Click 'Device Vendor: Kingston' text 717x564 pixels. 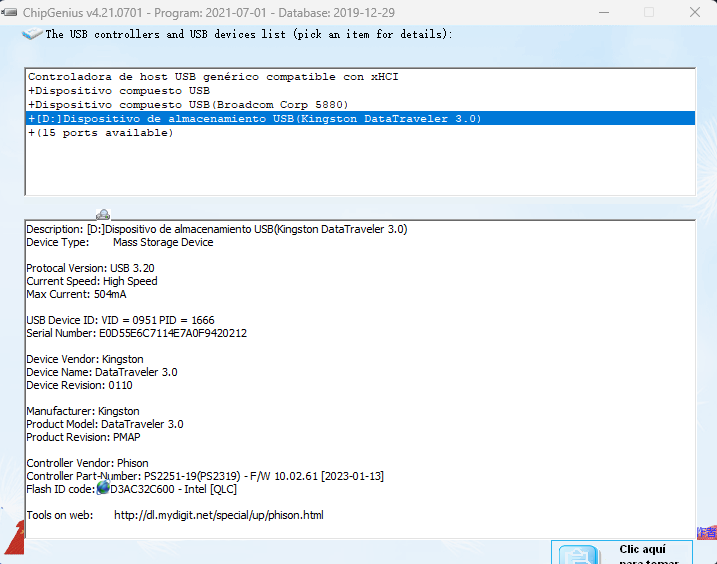85,359
